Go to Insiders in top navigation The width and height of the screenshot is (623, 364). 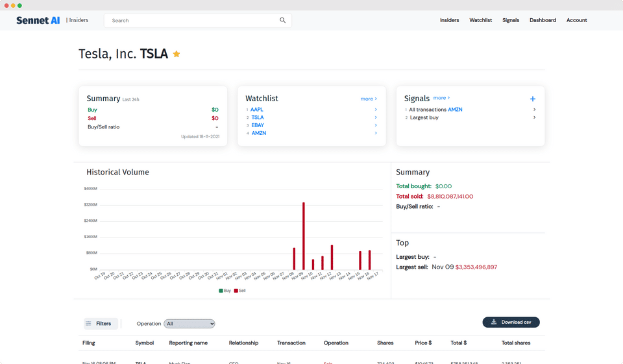[449, 20]
